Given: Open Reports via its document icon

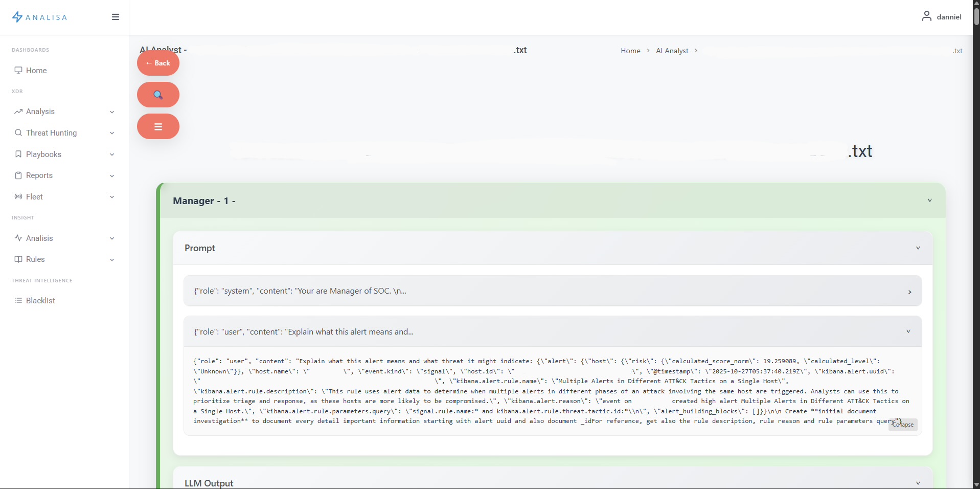Looking at the screenshot, I should [x=18, y=175].
